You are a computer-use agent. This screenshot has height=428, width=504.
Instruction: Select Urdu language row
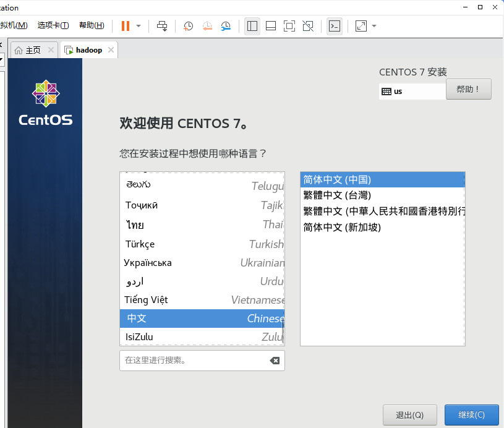(x=202, y=281)
